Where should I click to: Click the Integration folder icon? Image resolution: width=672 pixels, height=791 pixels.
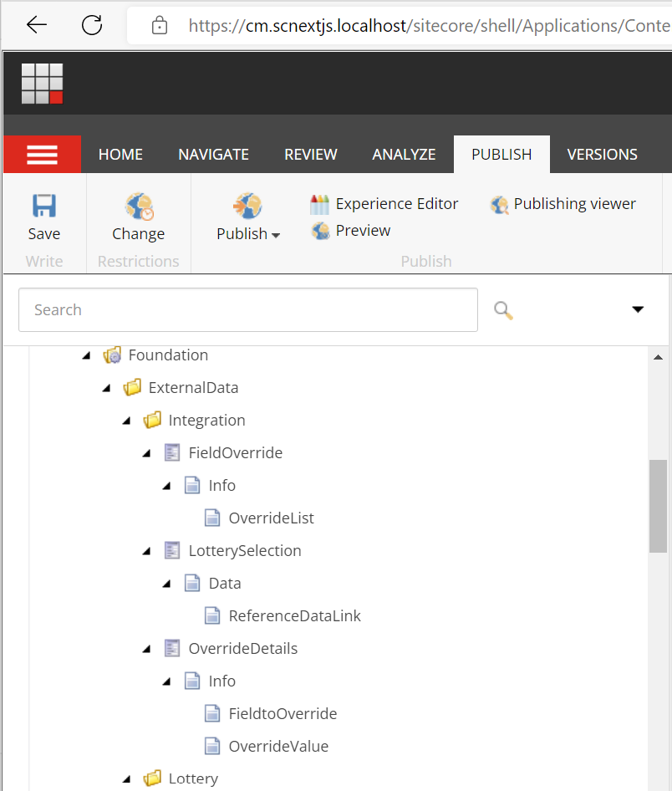pos(152,421)
